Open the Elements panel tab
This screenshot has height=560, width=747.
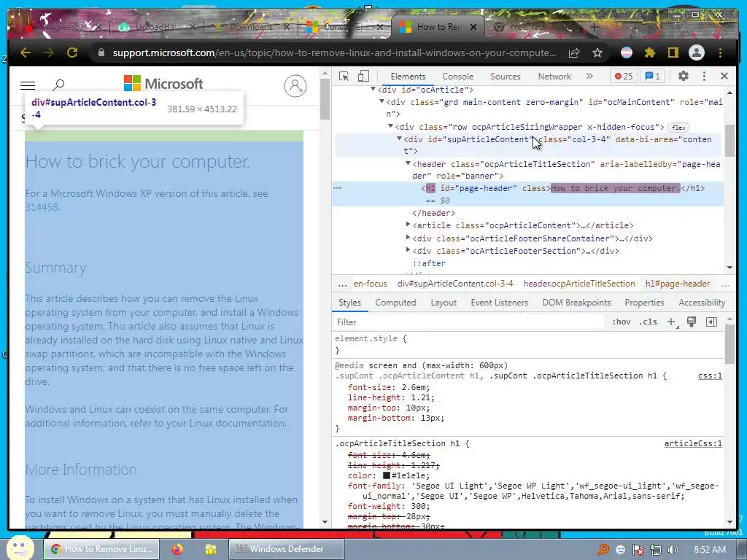[x=408, y=76]
